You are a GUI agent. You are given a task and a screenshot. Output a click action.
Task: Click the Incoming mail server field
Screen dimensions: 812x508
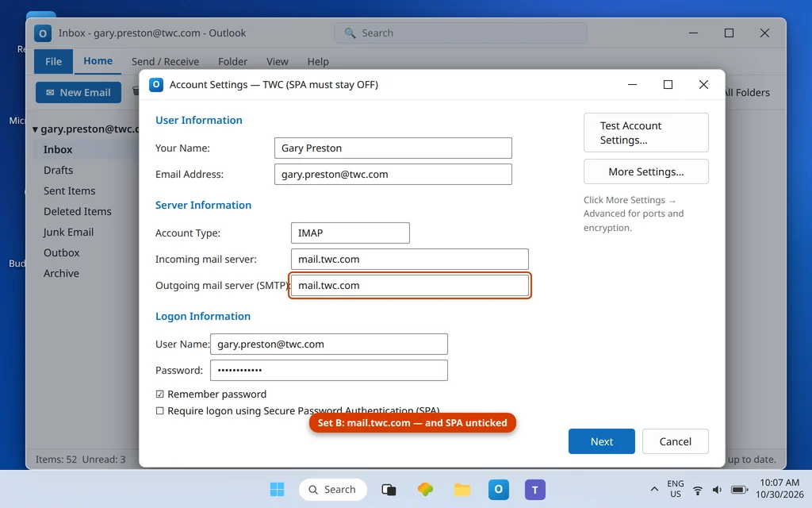pos(410,260)
